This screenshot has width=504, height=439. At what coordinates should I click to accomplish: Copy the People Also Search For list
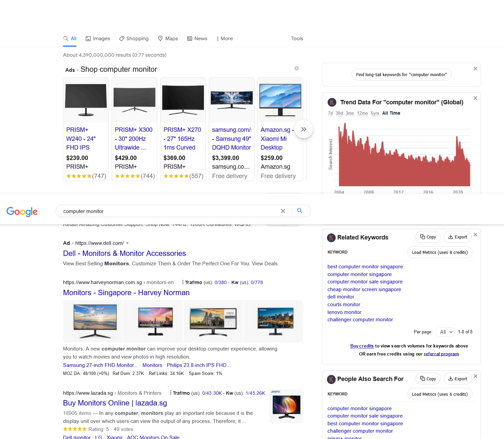point(428,379)
